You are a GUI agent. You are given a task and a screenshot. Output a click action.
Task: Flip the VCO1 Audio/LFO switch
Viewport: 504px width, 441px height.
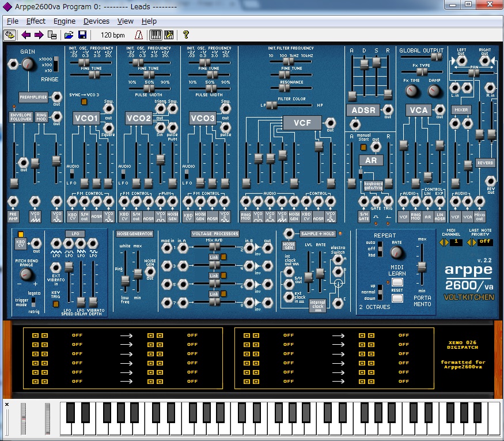coord(72,174)
